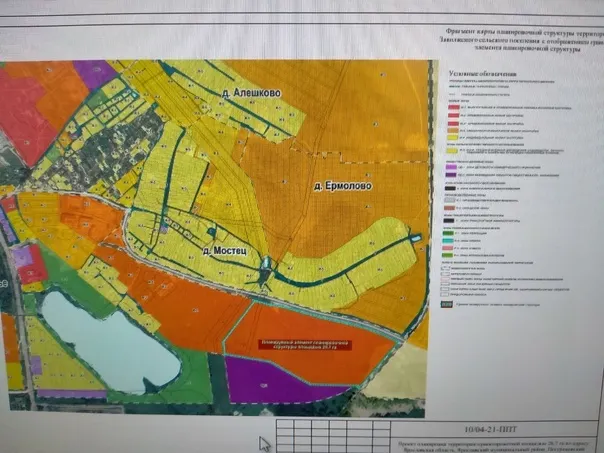Click the dark green boundary legend box

coord(447,304)
